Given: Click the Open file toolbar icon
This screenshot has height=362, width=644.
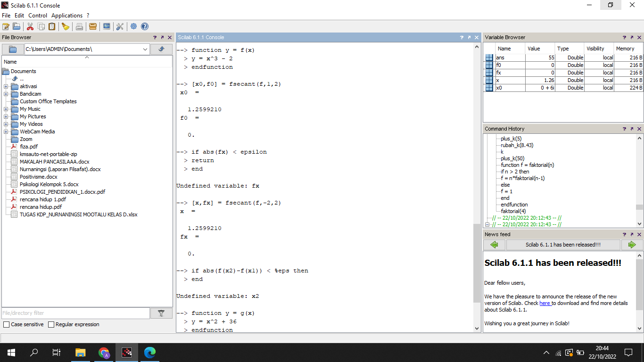Looking at the screenshot, I should (17, 26).
